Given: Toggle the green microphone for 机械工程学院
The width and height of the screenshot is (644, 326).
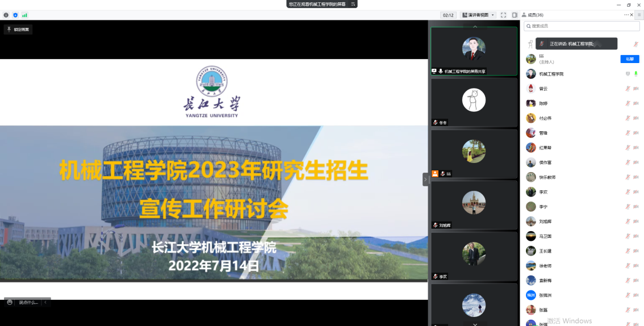Looking at the screenshot, I should point(635,74).
